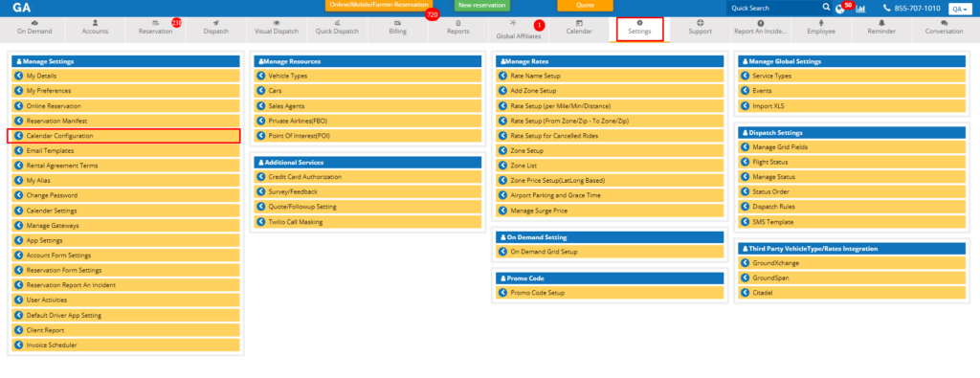Select the Visual Dispatch tab
The image size is (980, 378).
click(277, 30)
